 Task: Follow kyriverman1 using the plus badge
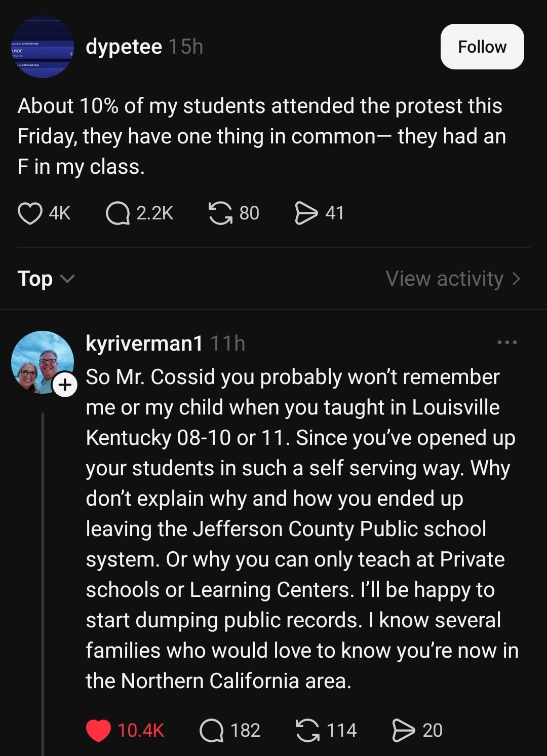[x=65, y=386]
